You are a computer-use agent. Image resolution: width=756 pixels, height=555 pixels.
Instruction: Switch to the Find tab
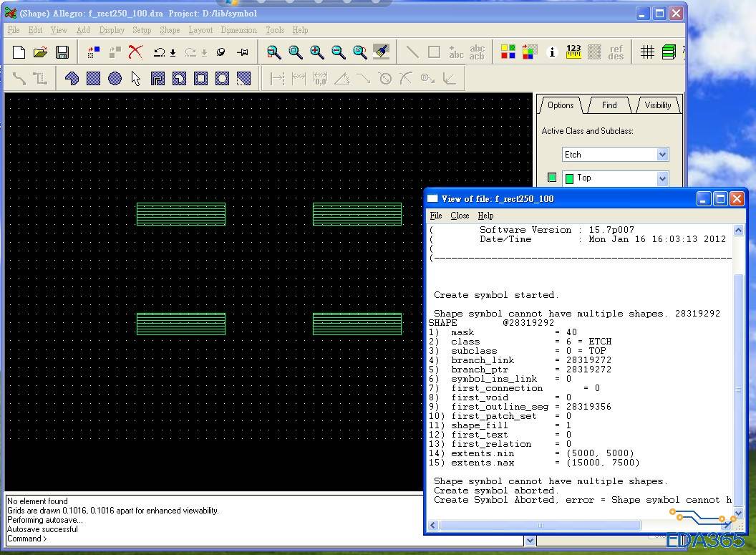pos(609,105)
